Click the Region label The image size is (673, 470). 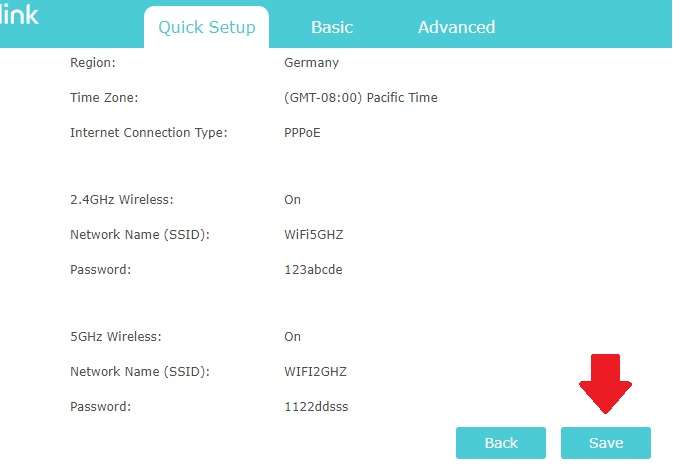tap(93, 63)
